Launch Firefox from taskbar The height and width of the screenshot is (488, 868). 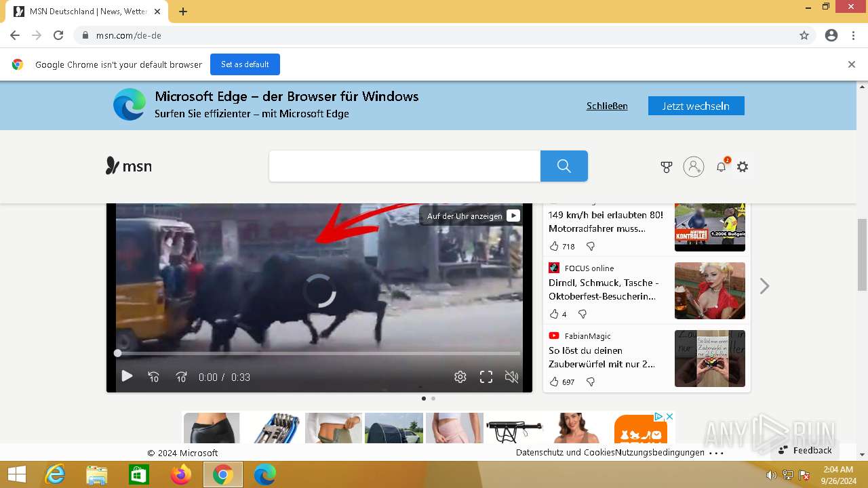click(x=181, y=475)
